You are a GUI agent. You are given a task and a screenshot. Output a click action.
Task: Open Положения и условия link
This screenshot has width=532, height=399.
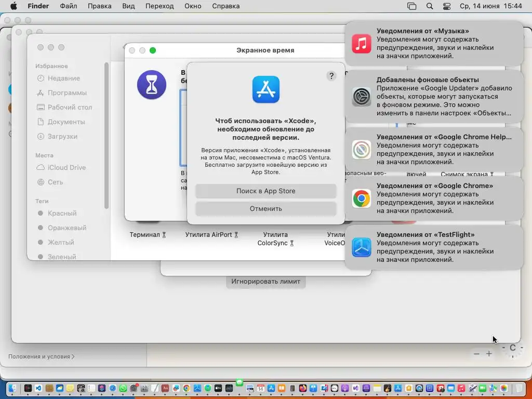pyautogui.click(x=42, y=356)
